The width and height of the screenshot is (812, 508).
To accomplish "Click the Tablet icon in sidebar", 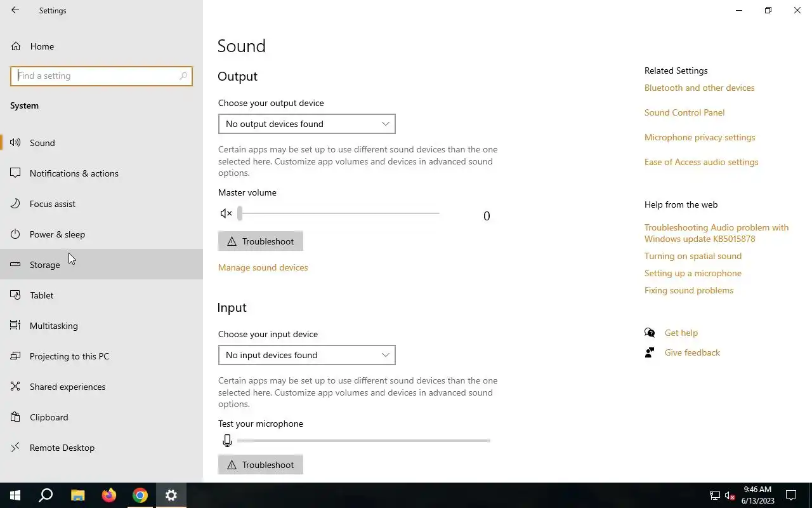I will tap(15, 295).
